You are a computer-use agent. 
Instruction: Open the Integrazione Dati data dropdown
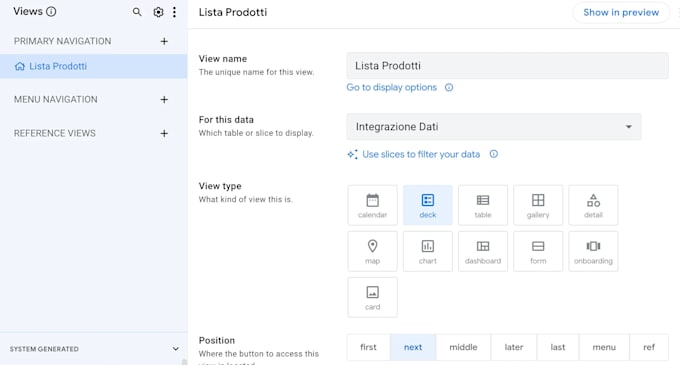pos(494,127)
